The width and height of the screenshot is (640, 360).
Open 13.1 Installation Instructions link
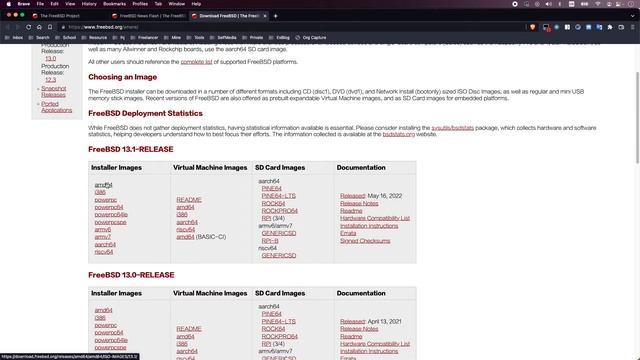[x=369, y=226]
